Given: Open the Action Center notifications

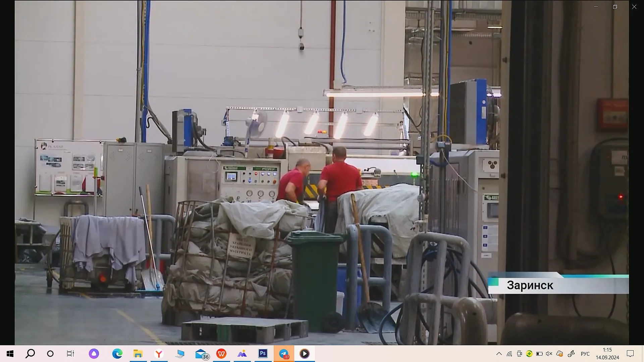Looking at the screenshot, I should pos(630,354).
